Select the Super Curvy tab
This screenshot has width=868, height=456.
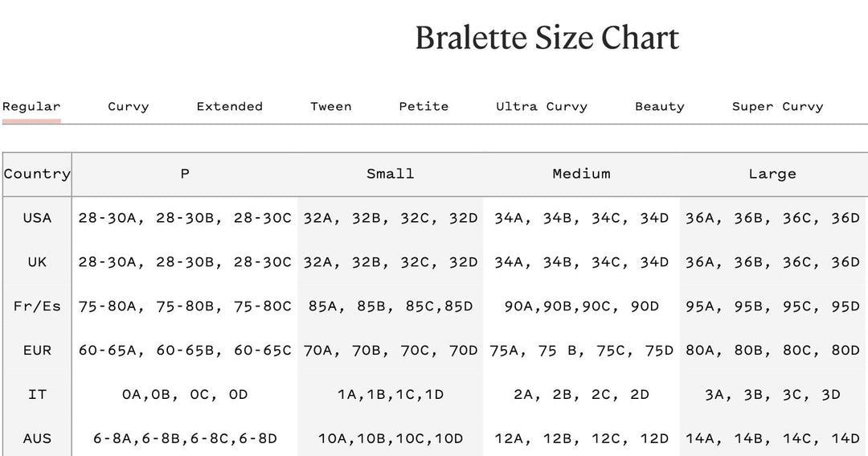pos(777,106)
